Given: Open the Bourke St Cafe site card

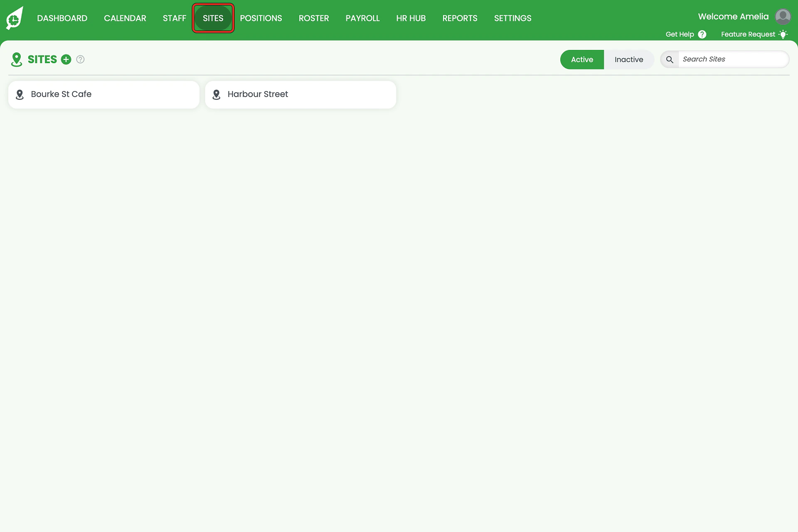Looking at the screenshot, I should (104, 95).
